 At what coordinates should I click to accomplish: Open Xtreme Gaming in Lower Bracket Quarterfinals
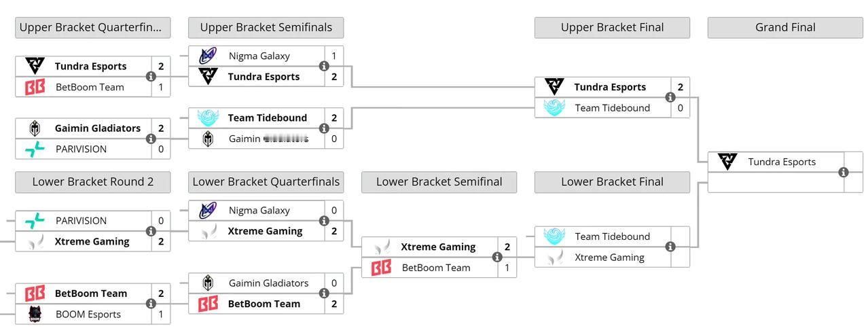click(265, 231)
